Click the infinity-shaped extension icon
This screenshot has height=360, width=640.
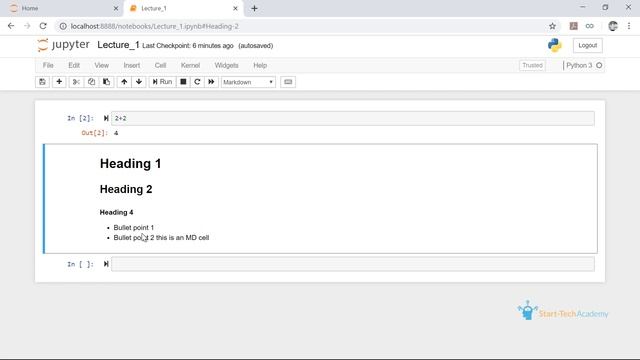point(589,26)
